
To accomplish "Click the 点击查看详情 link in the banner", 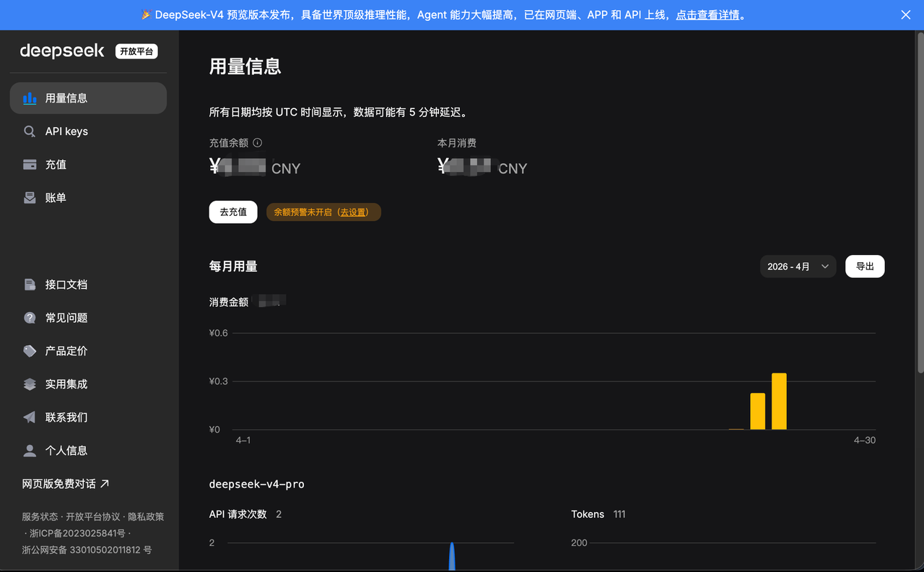I will [x=707, y=14].
